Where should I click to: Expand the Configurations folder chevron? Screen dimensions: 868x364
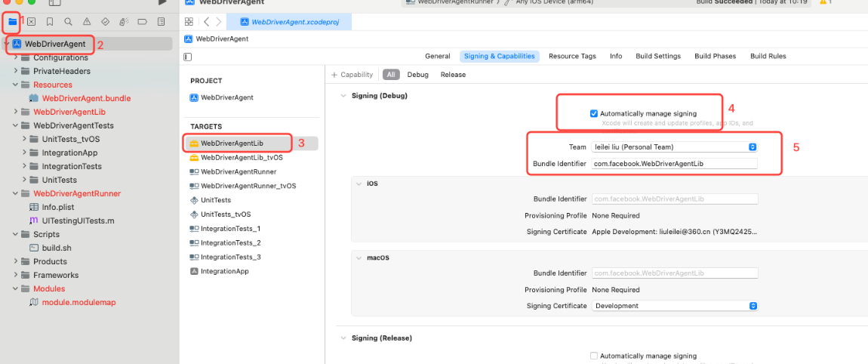click(x=16, y=57)
